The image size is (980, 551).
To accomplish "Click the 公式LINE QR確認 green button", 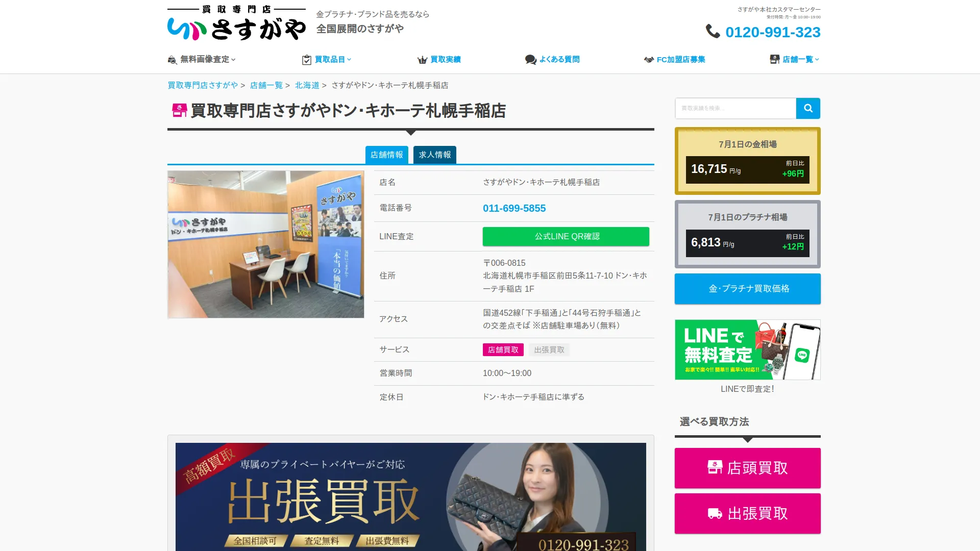I will [566, 236].
